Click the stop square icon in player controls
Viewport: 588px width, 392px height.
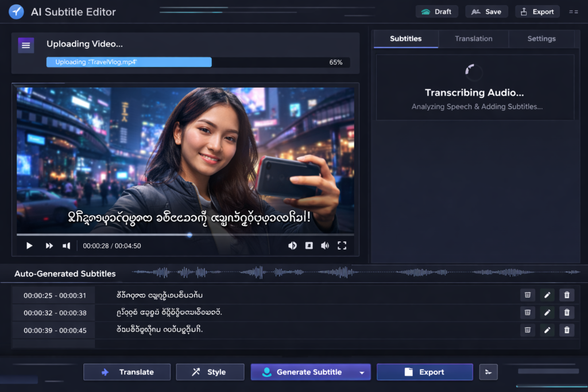point(309,246)
